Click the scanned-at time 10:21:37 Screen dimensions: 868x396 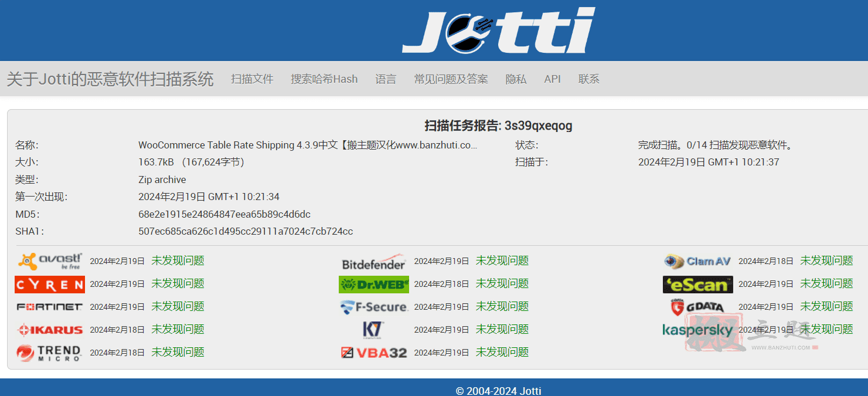click(x=709, y=162)
